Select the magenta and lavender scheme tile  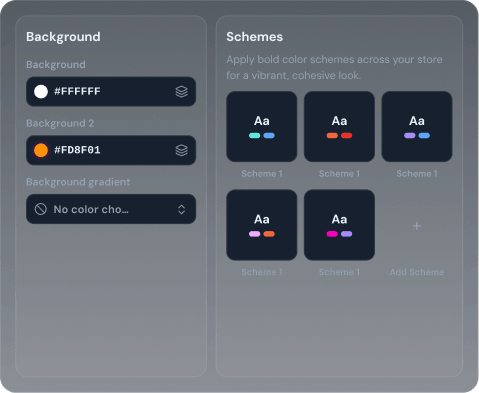[x=339, y=225]
